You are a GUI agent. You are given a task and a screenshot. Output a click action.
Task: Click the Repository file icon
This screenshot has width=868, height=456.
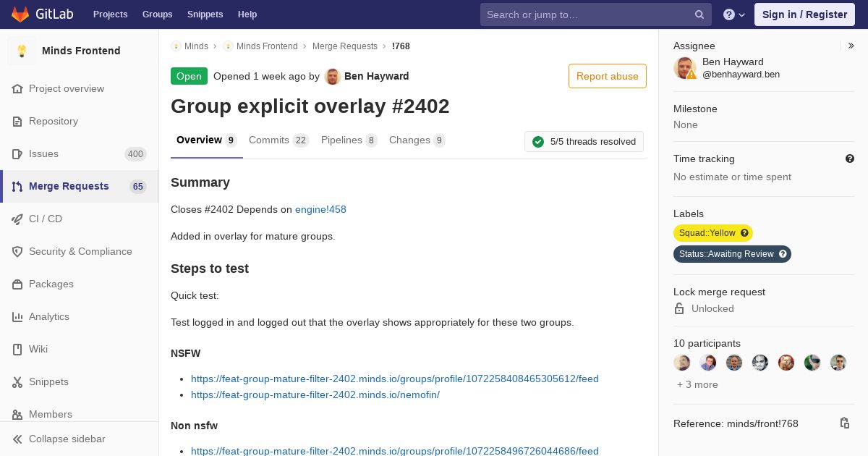coord(17,122)
